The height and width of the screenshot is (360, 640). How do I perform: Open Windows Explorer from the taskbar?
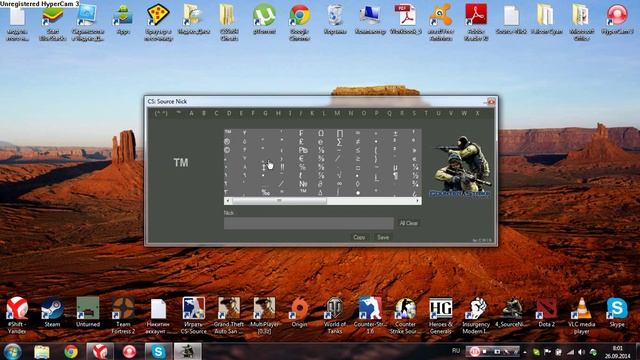pyautogui.click(x=42, y=351)
